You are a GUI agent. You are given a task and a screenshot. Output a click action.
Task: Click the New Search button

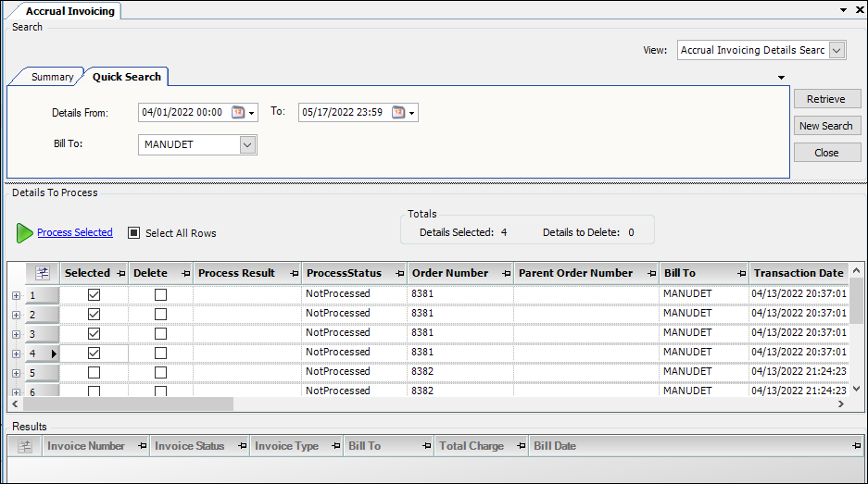826,126
